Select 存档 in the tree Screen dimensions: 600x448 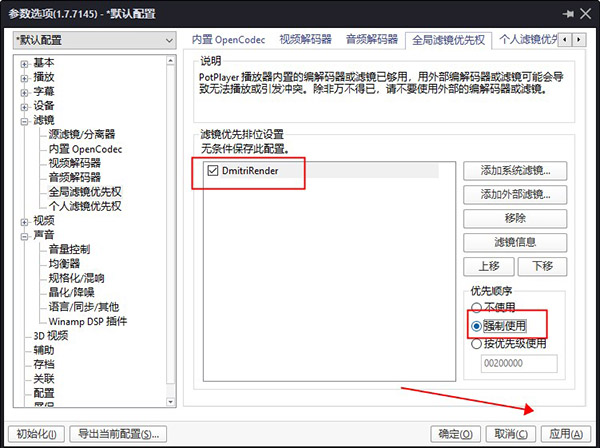coord(44,364)
